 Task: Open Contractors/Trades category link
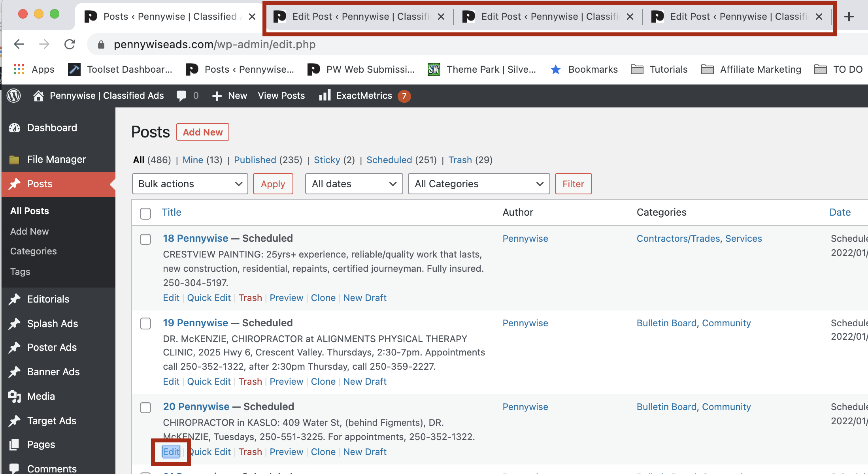coord(678,239)
